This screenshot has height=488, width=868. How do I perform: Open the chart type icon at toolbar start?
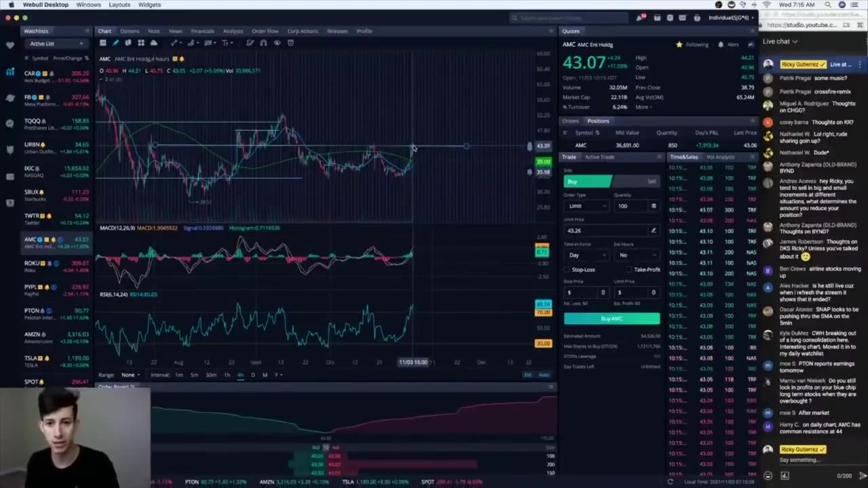[x=102, y=43]
